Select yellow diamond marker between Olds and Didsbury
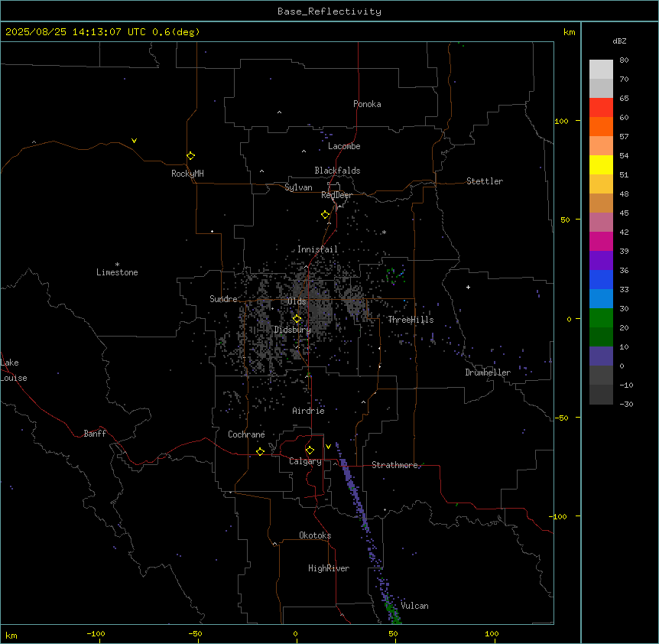Image resolution: width=659 pixels, height=644 pixels. 297,319
